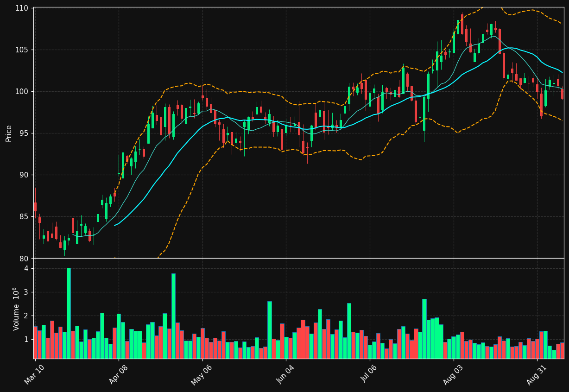The image size is (569, 392).
Task: Click the Mar 10 date label
Action: click(x=34, y=374)
